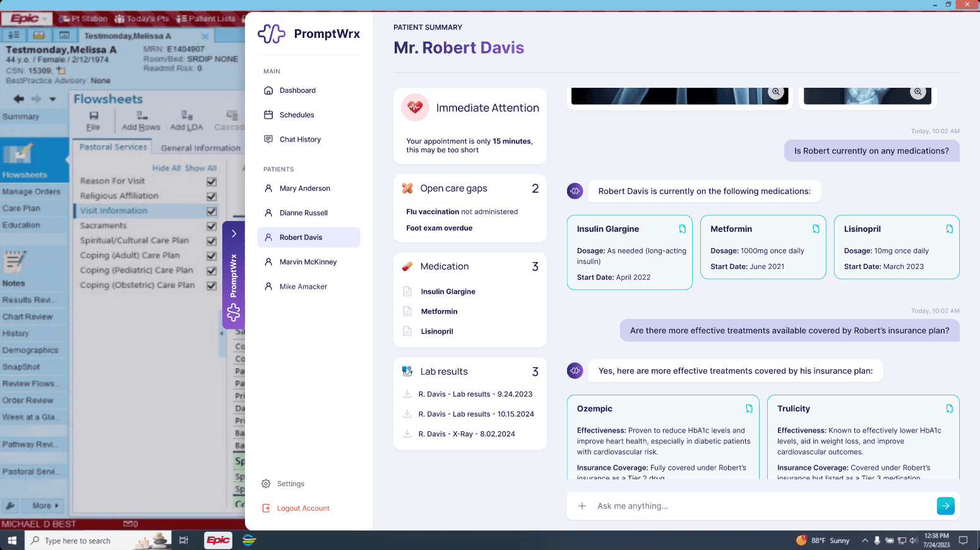Toggle Sacraments checkbox
Image resolution: width=980 pixels, height=550 pixels.
pos(212,226)
